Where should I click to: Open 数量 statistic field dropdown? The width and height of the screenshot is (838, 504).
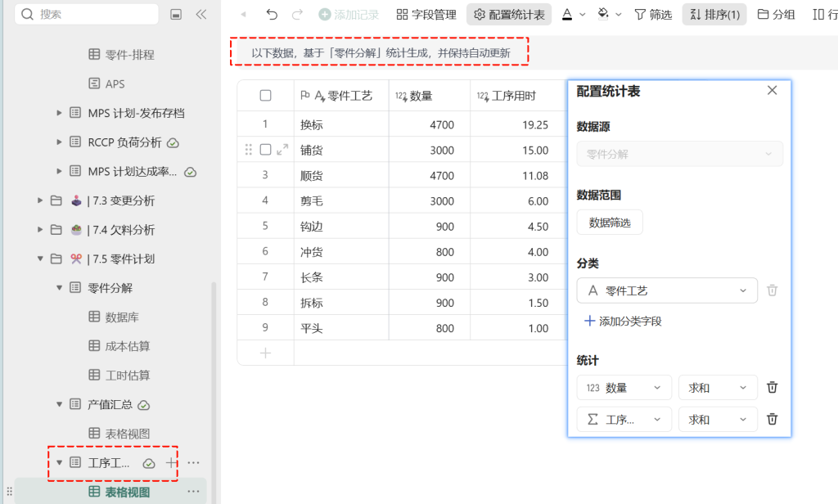coord(624,388)
